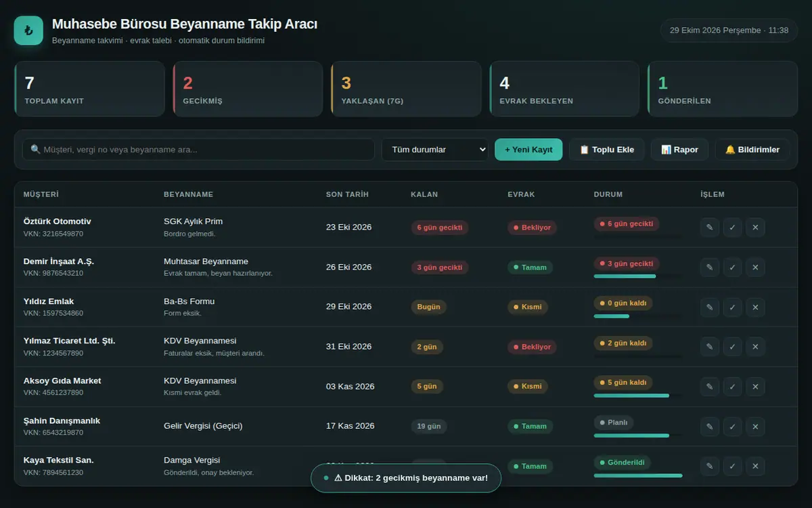Sort by Durum column header

pos(608,194)
